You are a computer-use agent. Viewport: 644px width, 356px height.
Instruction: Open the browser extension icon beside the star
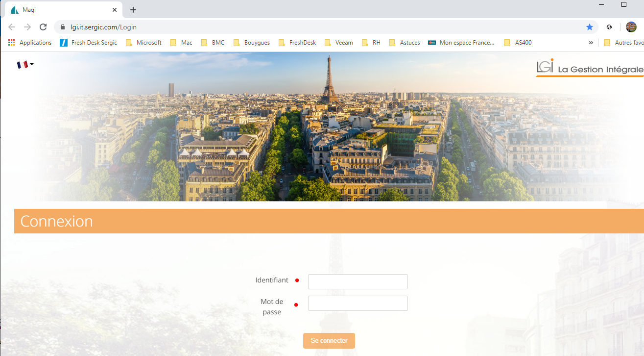[x=609, y=27]
